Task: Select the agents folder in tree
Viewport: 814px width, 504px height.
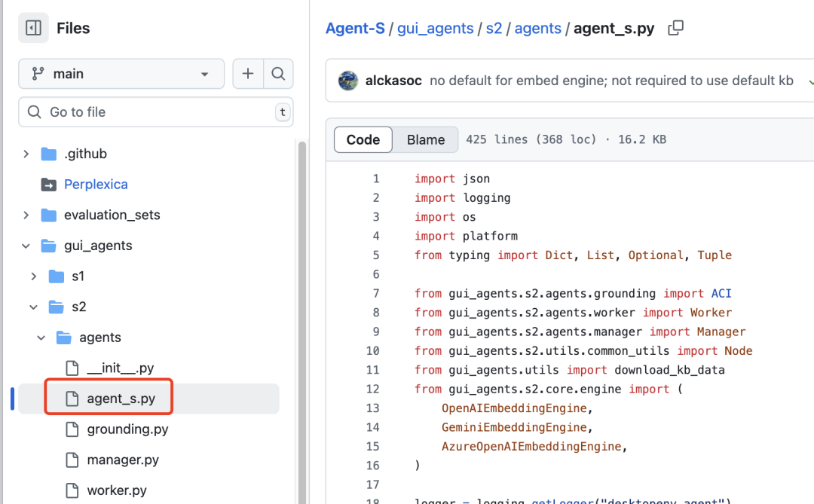Action: (99, 338)
